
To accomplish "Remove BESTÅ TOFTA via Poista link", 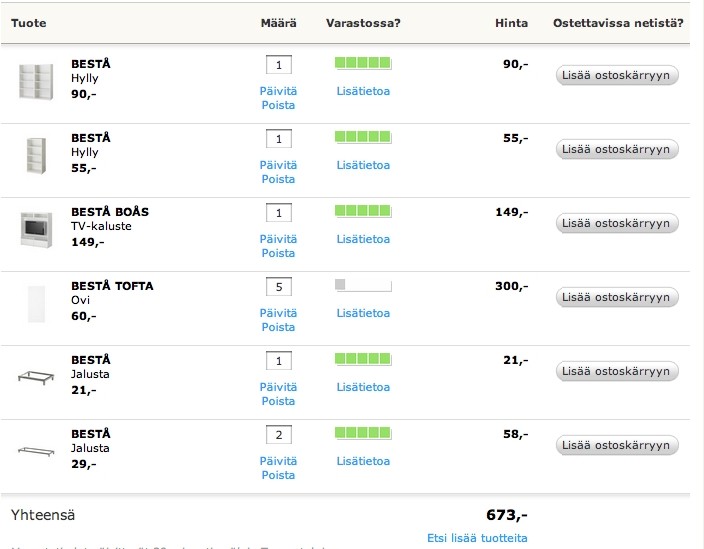I will point(278,327).
